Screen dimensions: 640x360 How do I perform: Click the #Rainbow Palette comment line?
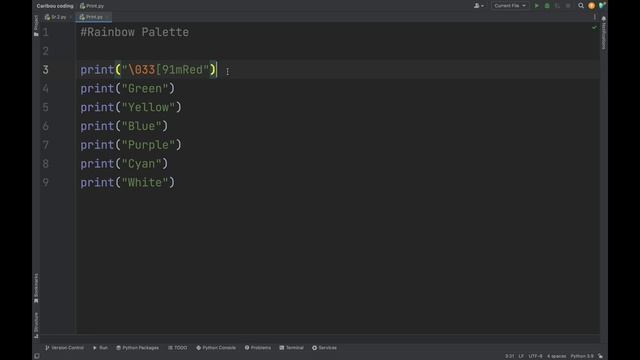pyautogui.click(x=135, y=32)
